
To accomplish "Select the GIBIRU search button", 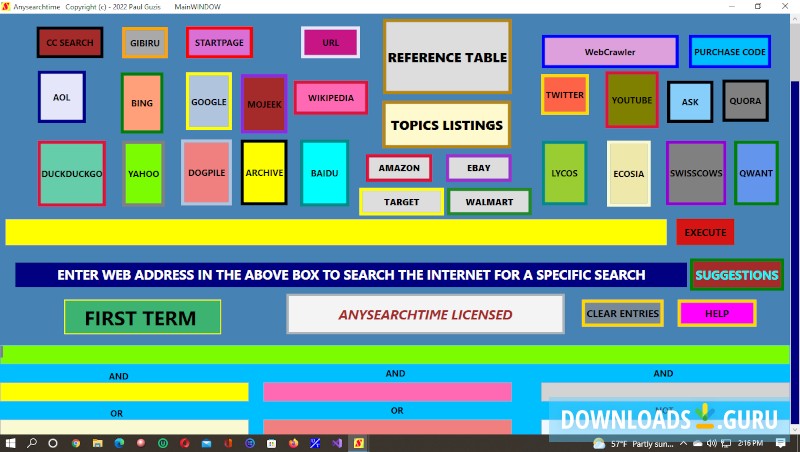I will tap(145, 43).
